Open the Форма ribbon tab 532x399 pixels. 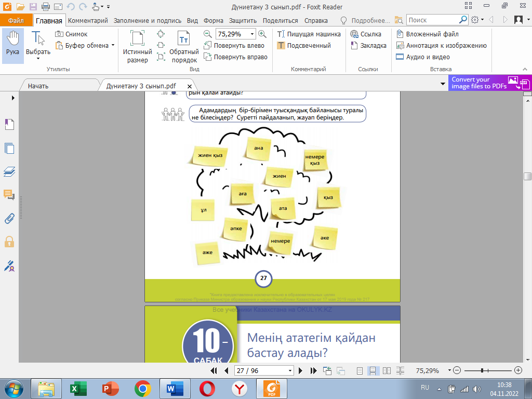(214, 20)
